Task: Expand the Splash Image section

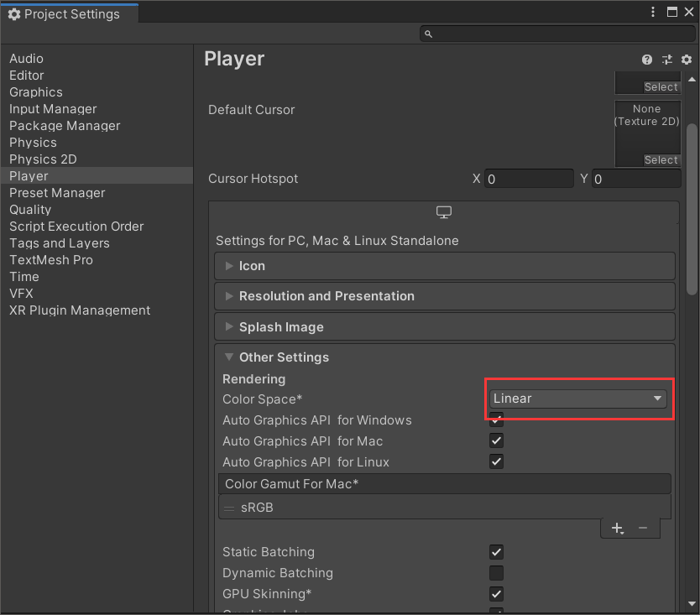Action: [445, 327]
